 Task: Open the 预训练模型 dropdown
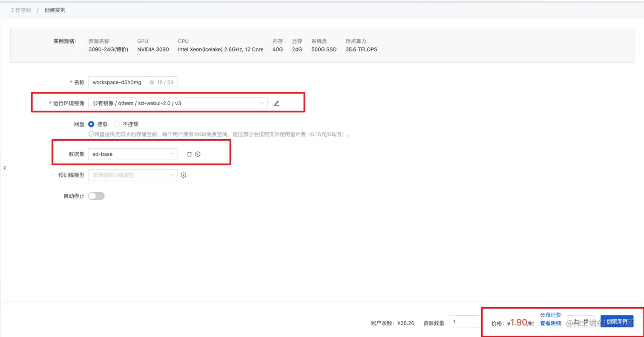133,175
